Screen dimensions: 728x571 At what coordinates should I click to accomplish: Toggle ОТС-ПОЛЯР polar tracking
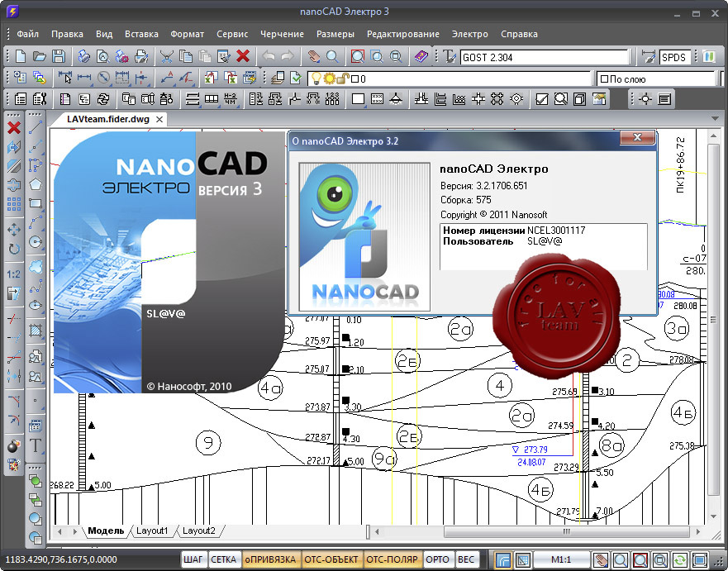pos(392,559)
